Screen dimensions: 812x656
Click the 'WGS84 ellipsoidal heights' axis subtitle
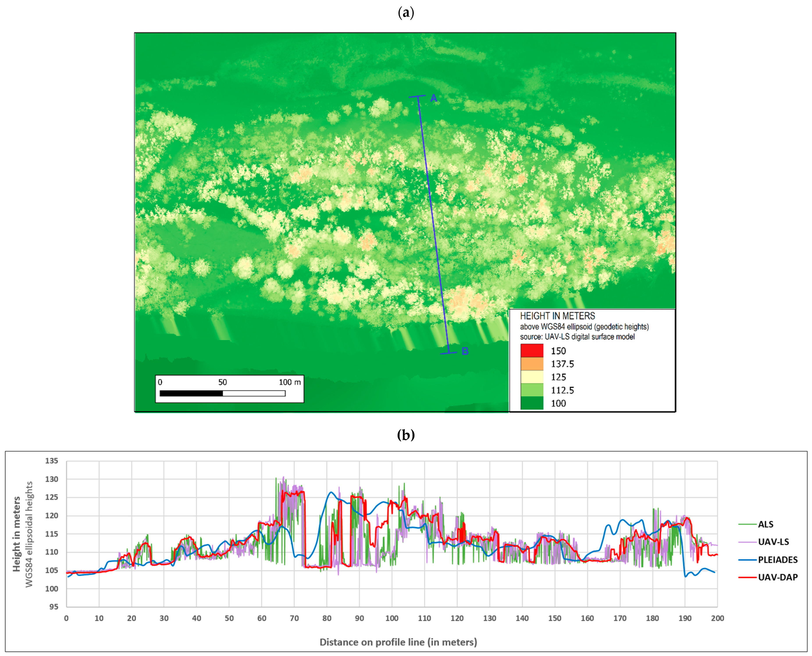pyautogui.click(x=29, y=534)
